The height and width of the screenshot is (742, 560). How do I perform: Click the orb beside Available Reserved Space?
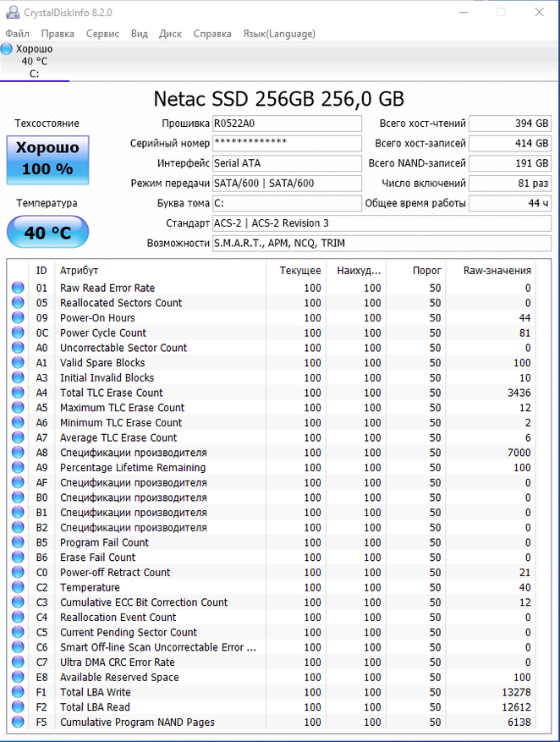(x=18, y=678)
